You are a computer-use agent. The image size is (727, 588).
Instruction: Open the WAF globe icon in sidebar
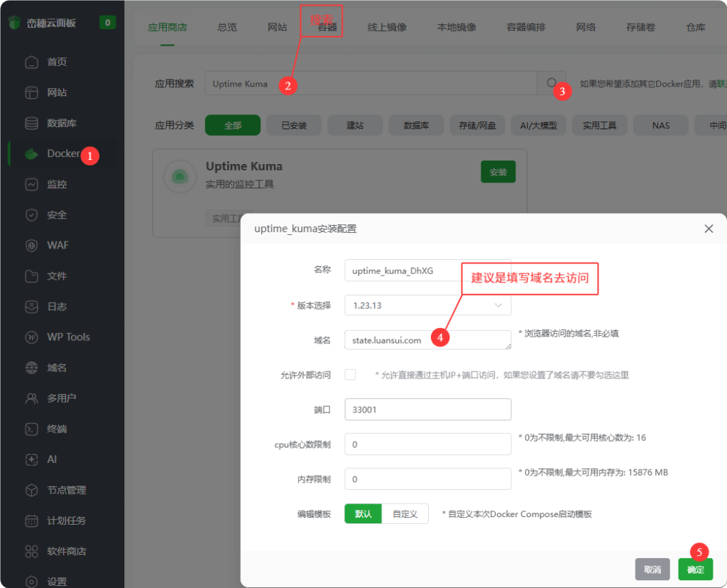(x=31, y=246)
